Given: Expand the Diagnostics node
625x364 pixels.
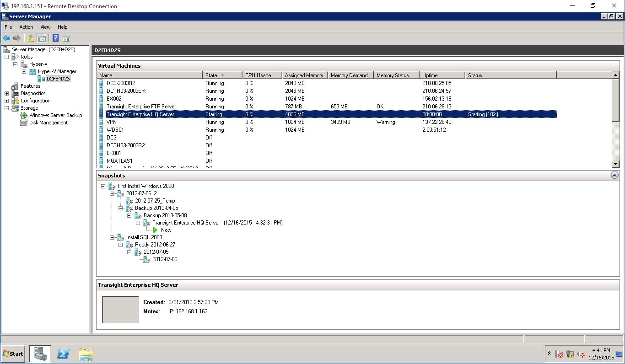Looking at the screenshot, I should coord(7,93).
